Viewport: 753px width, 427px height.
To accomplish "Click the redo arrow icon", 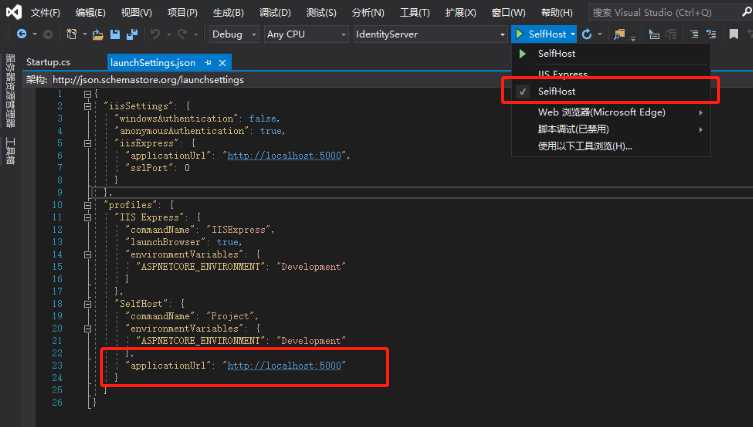I will pos(182,34).
